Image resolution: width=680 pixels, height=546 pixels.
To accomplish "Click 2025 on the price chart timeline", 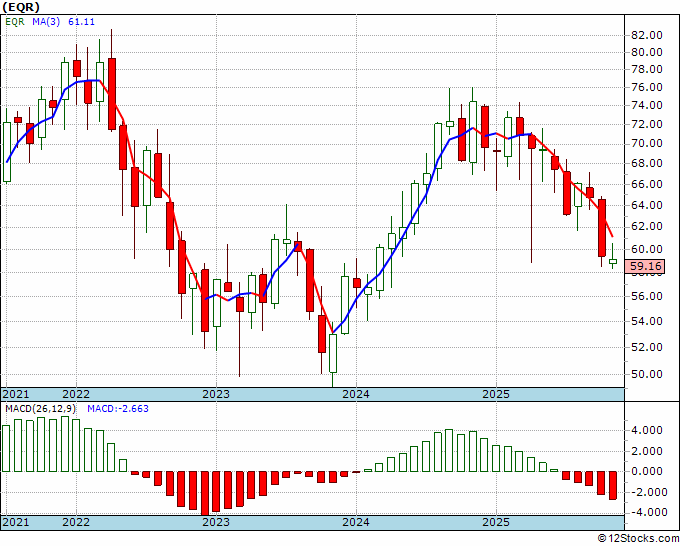I will point(496,394).
